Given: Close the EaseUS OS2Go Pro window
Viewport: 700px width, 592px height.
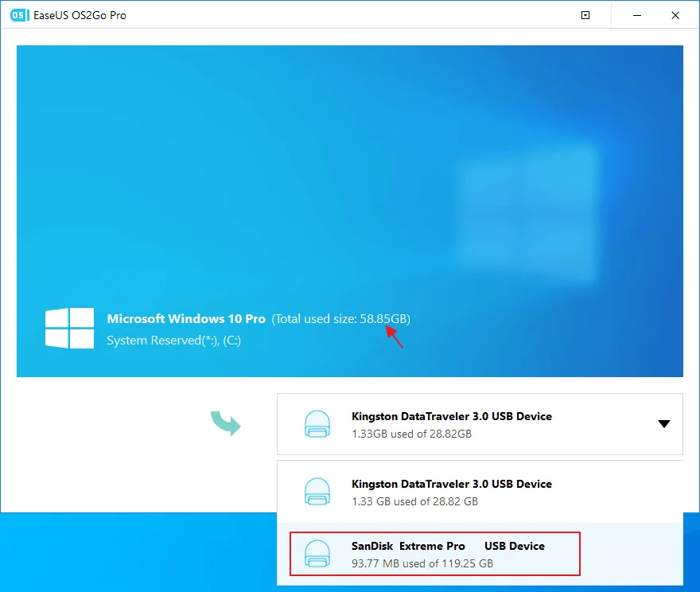Looking at the screenshot, I should coord(675,15).
